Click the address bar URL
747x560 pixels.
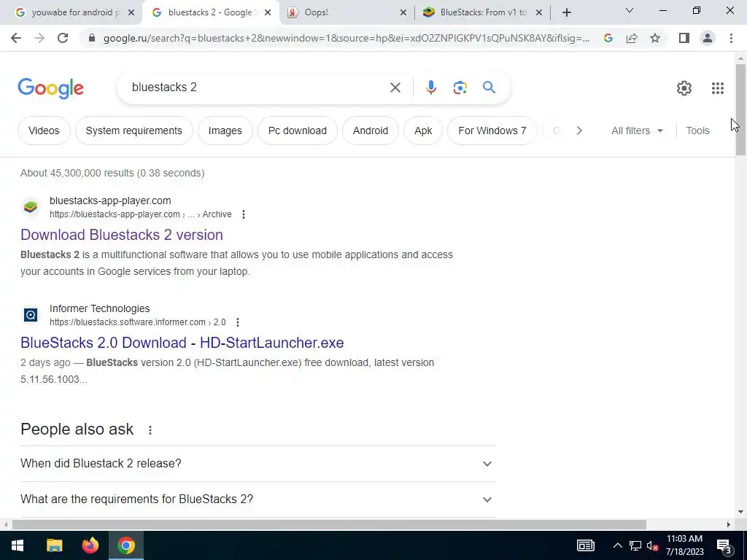(x=347, y=38)
